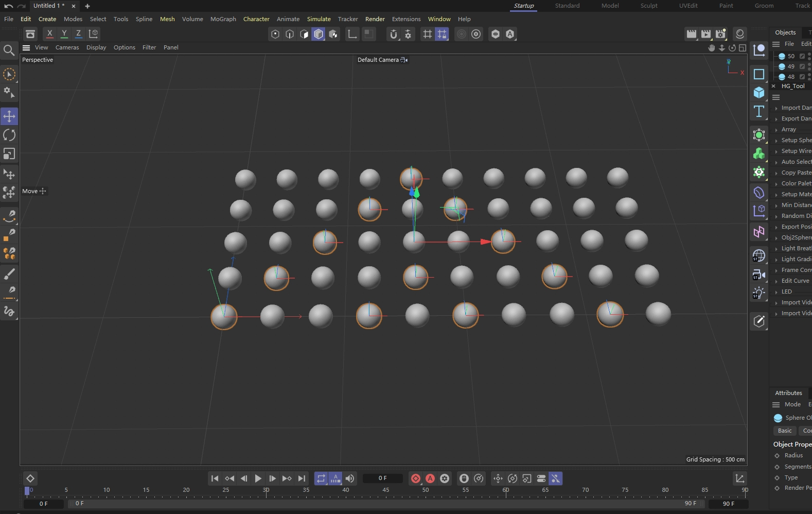Image resolution: width=812 pixels, height=514 pixels.
Task: Click the viewport pan hand icon
Action: 712,48
